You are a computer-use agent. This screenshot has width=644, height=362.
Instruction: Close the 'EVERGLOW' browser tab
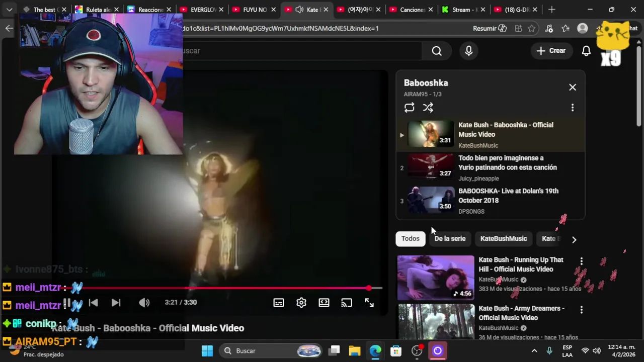221,10
